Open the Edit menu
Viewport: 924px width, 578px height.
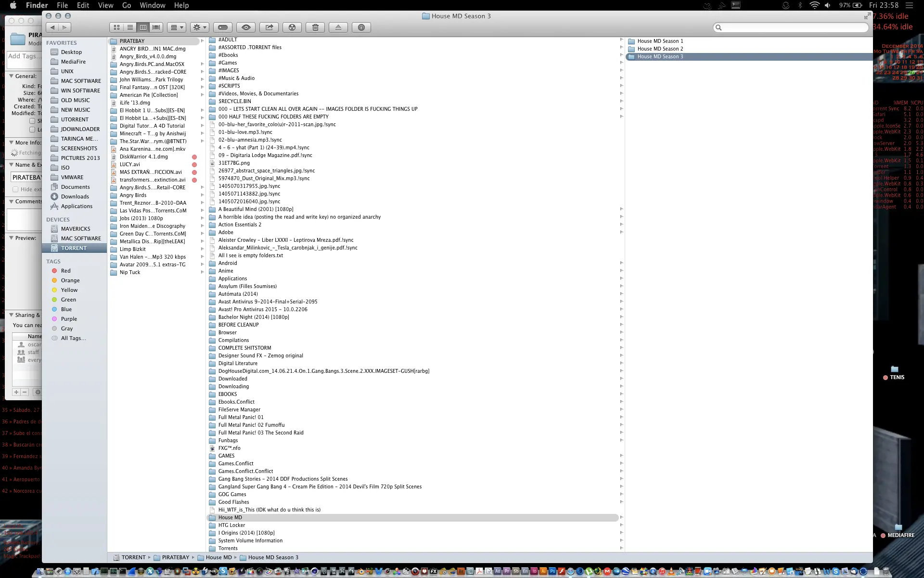tap(83, 5)
